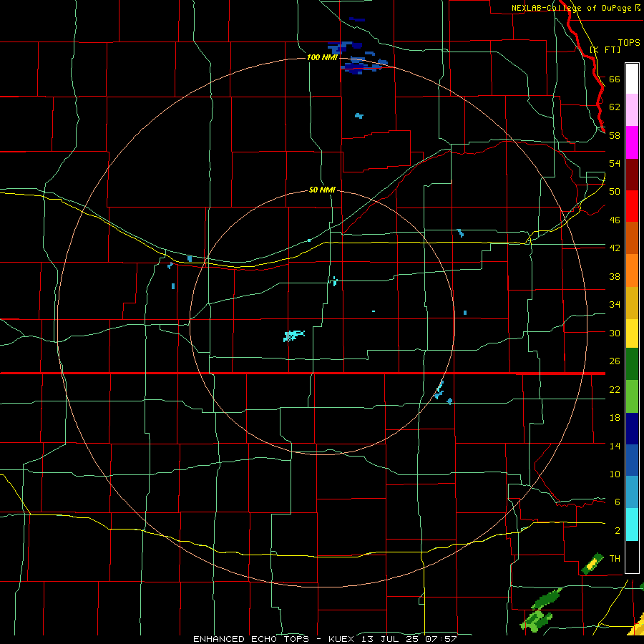Click the 6 value on the legend
644x644 pixels.
617,502
